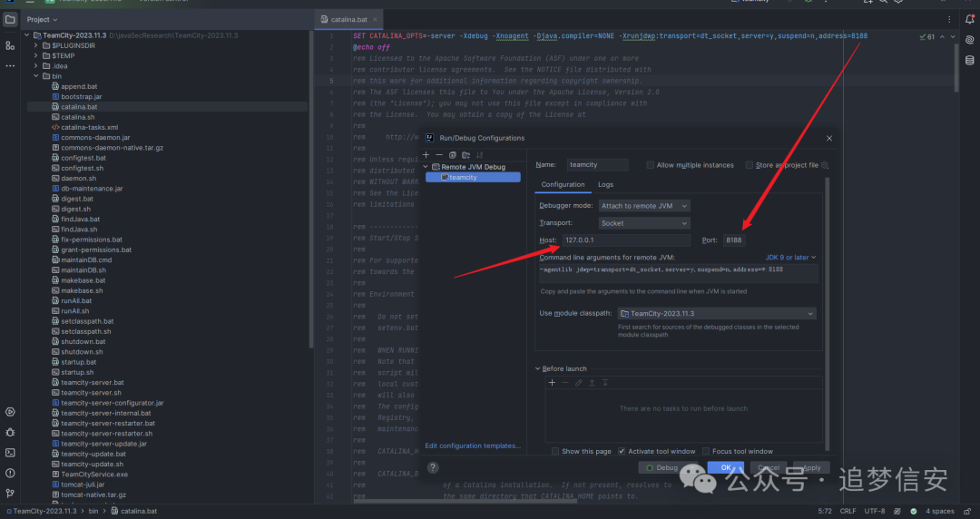Open the JDK 9 or later dropdown
The width and height of the screenshot is (980, 519).
(790, 257)
